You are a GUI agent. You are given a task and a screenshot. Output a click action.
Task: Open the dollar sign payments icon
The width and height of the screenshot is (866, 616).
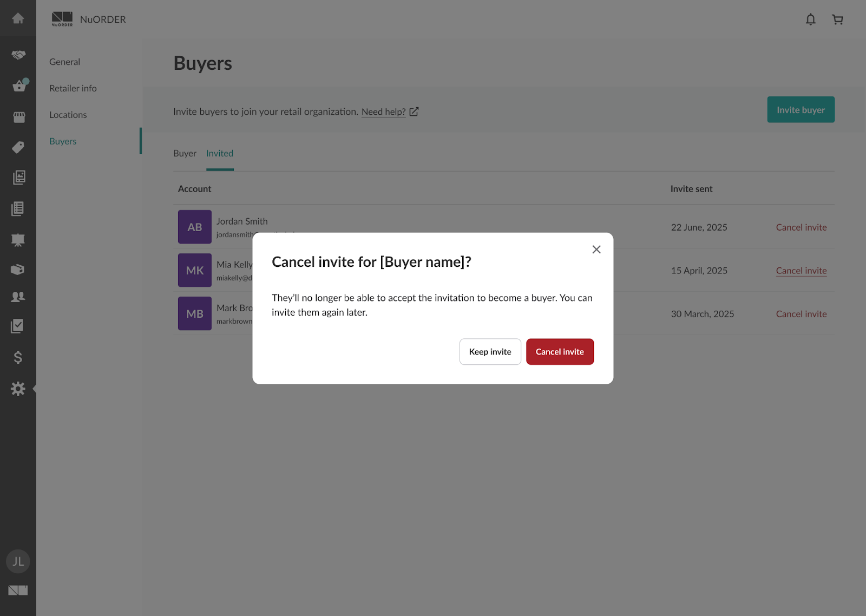18,357
